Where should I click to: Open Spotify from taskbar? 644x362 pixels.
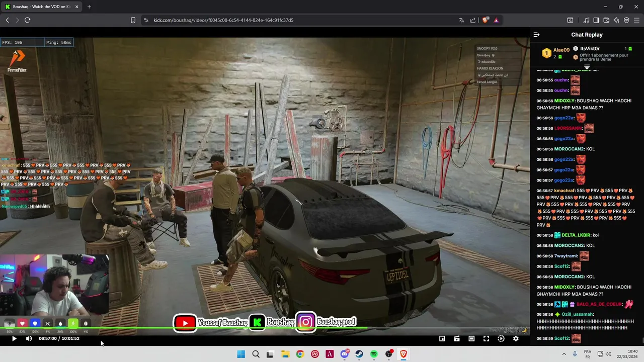[x=374, y=354]
